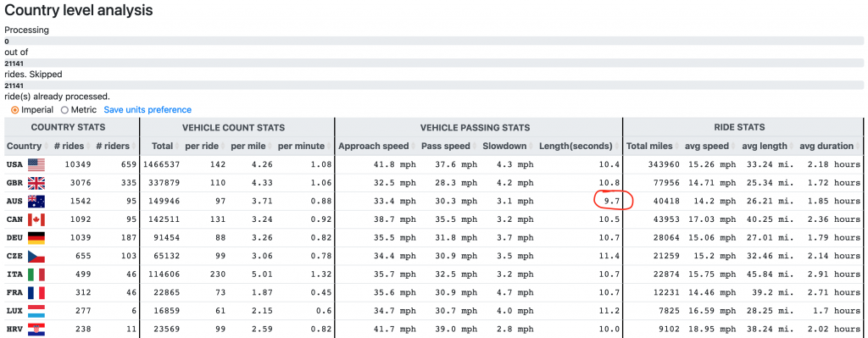Viewport: 868px width, 338px height.
Task: Select the Metric units radio button
Action: tap(64, 110)
